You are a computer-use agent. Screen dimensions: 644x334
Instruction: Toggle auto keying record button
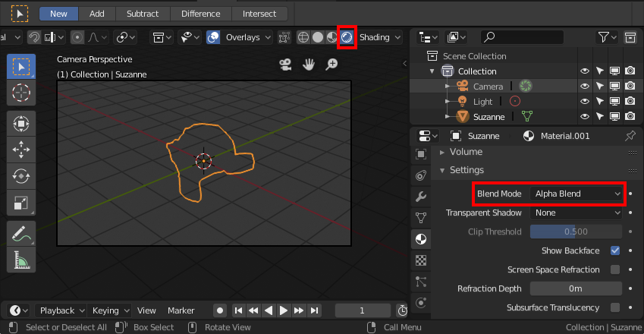(x=220, y=310)
